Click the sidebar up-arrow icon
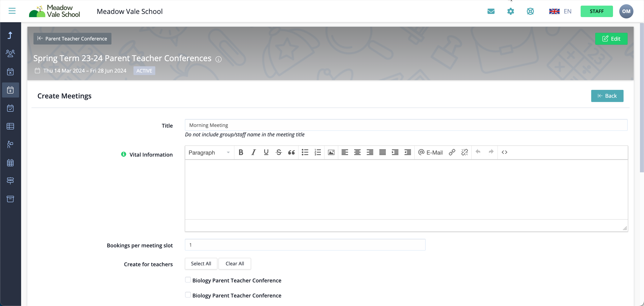The height and width of the screenshot is (306, 644). pyautogui.click(x=10, y=35)
